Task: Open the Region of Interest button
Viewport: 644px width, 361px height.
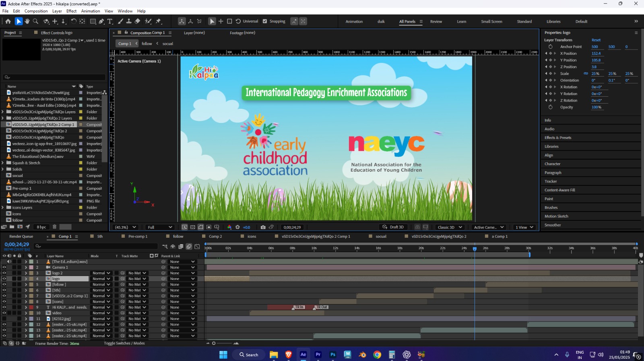Action: [x=209, y=227]
